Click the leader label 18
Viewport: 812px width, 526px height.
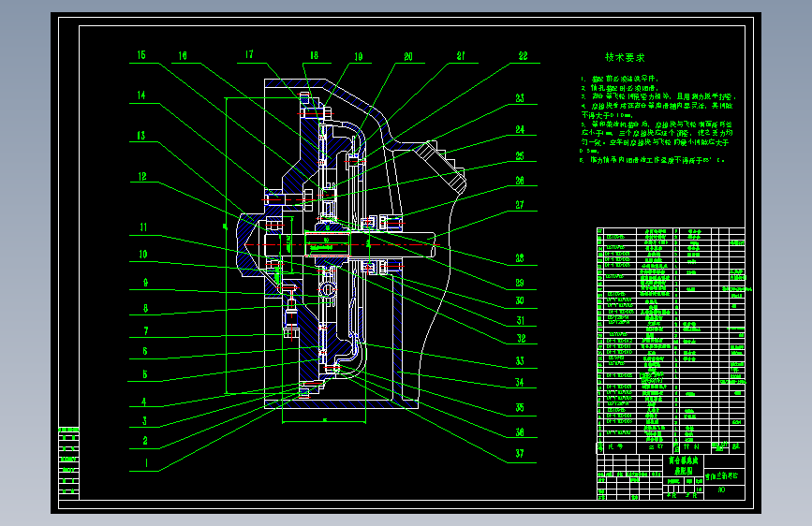[x=315, y=55]
